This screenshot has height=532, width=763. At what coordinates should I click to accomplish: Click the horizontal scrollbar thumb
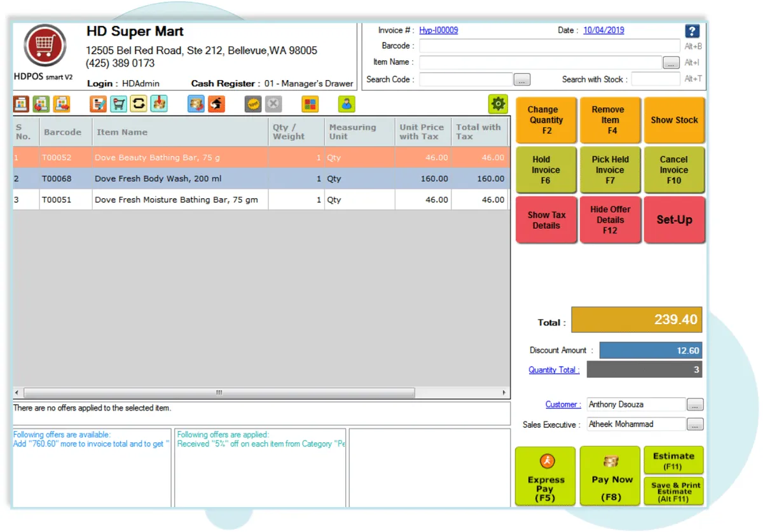219,393
